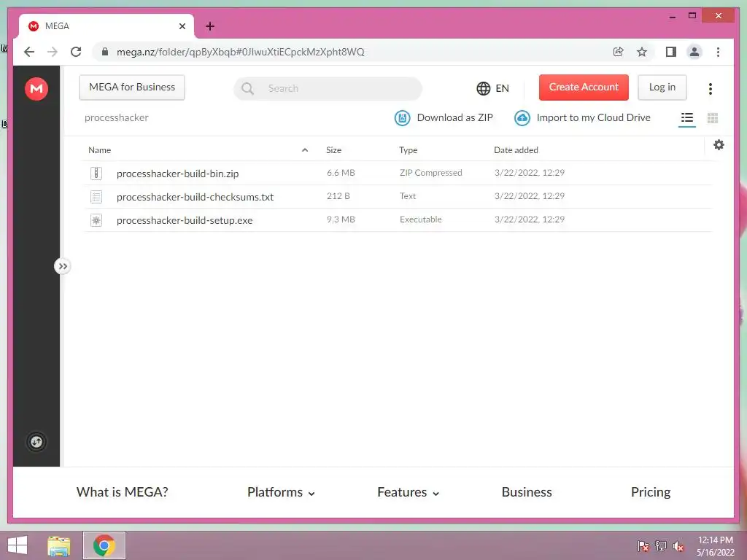Viewport: 747px width, 560px height.
Task: Open Action Center flag icon
Action: 643,546
